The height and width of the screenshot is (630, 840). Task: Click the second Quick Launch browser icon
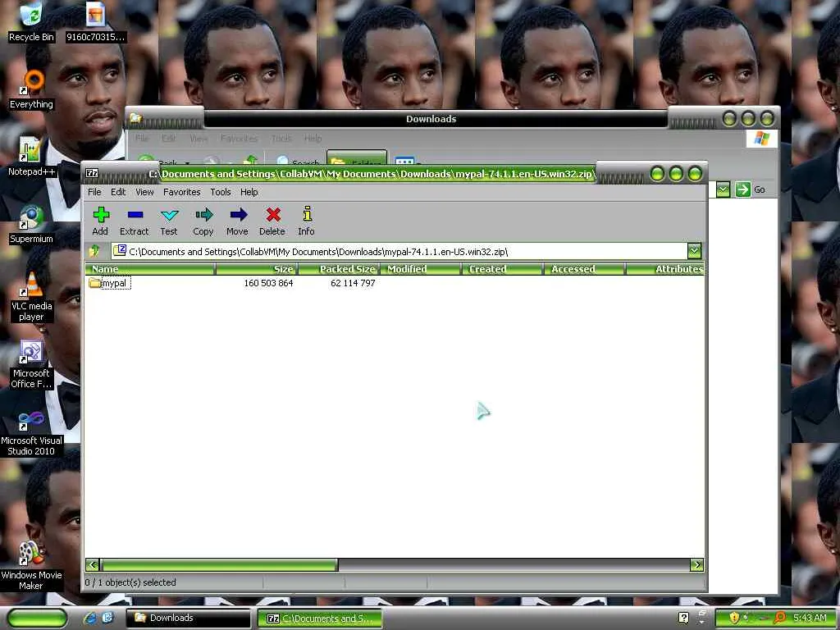click(107, 618)
